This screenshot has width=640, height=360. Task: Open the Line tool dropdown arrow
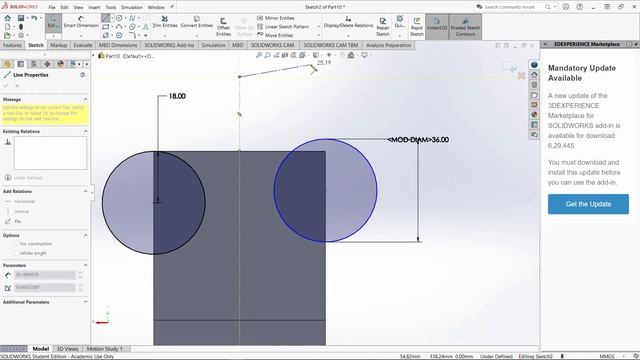tap(112, 18)
